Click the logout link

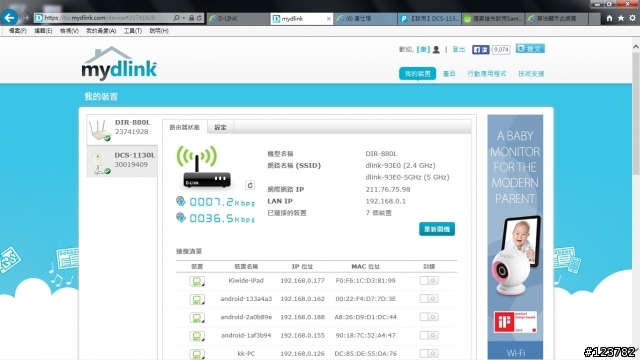click(x=459, y=49)
